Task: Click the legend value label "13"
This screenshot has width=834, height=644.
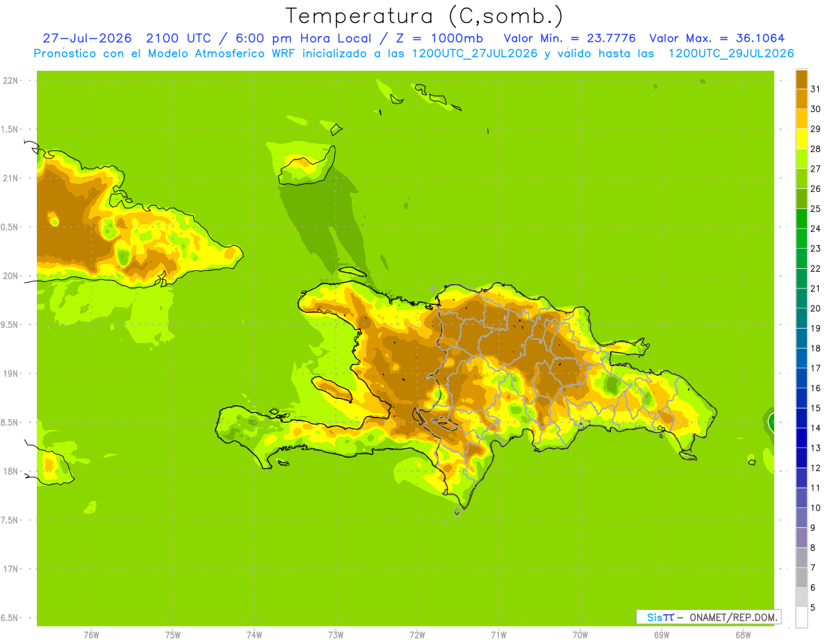Action: point(816,447)
